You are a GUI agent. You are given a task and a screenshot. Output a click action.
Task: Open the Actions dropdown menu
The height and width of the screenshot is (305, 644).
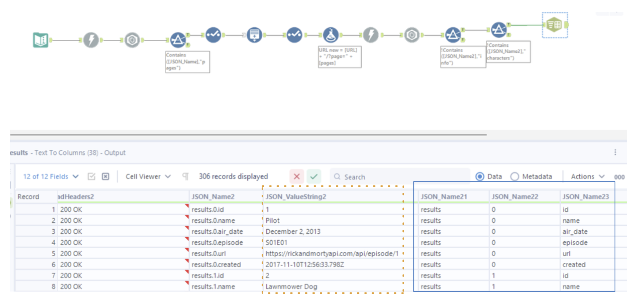pos(588,177)
